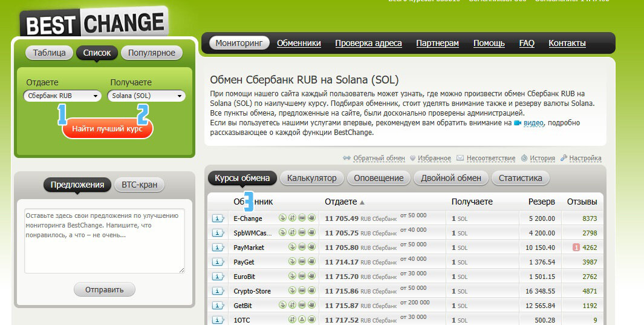Open the info icon for E-Change
The image size is (644, 325).
[x=218, y=218]
